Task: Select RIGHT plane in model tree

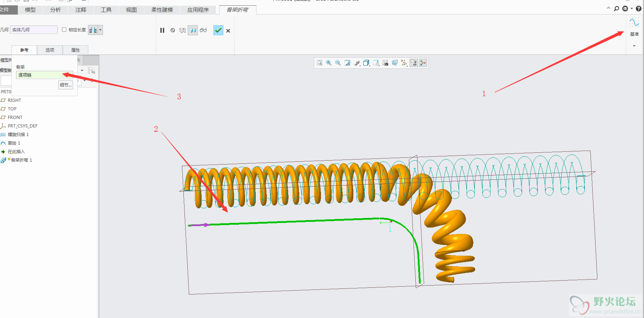Action: 14,100
